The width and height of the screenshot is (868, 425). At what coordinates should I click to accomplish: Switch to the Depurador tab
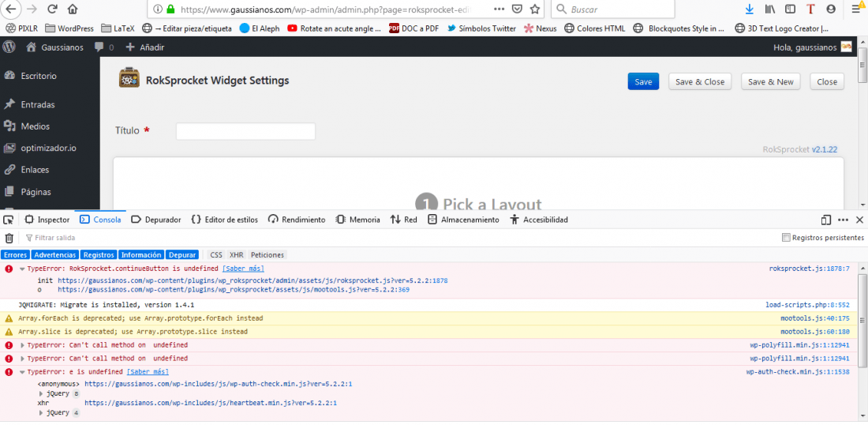pyautogui.click(x=156, y=220)
